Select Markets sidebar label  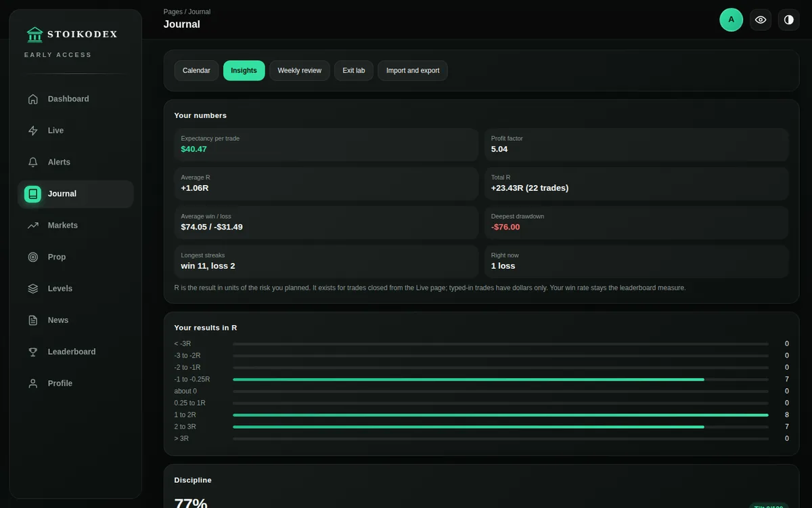click(63, 226)
